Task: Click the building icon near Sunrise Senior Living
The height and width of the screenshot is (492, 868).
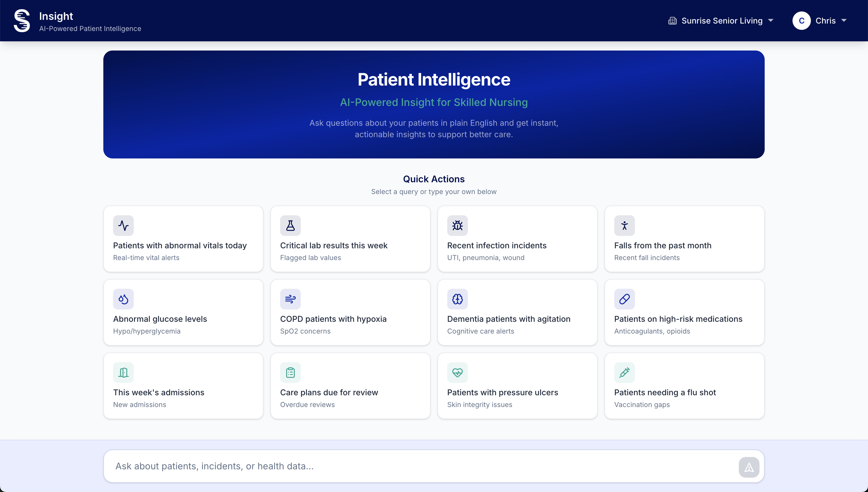Action: [x=673, y=21]
